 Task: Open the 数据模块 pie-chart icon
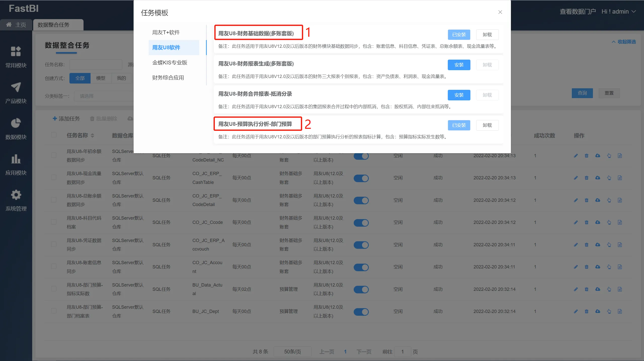tap(16, 123)
